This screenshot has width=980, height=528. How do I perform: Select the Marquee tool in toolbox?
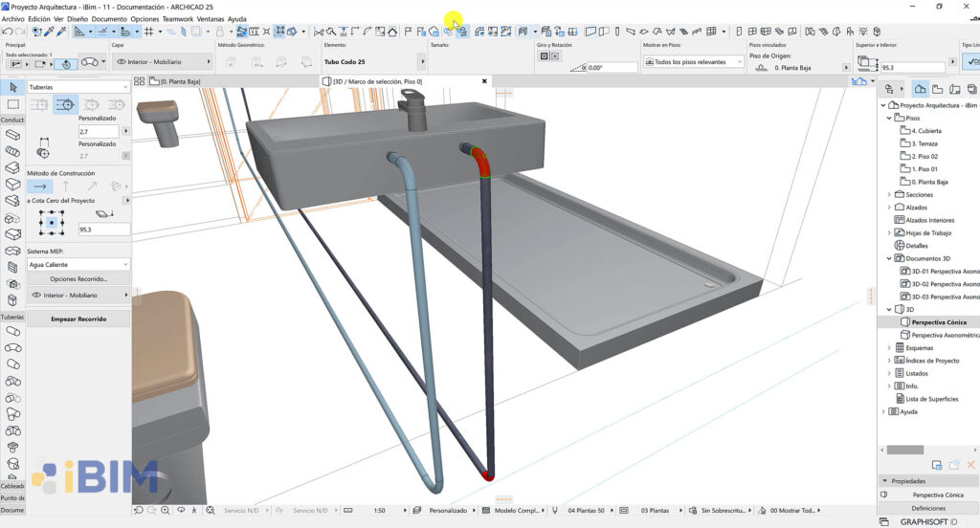tap(12, 104)
